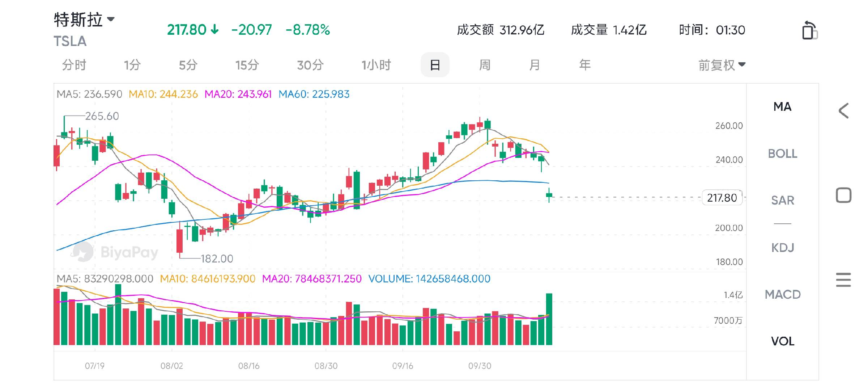868x391 pixels.
Task: Tap the latest green candlestick near 217.80
Action: tap(549, 195)
